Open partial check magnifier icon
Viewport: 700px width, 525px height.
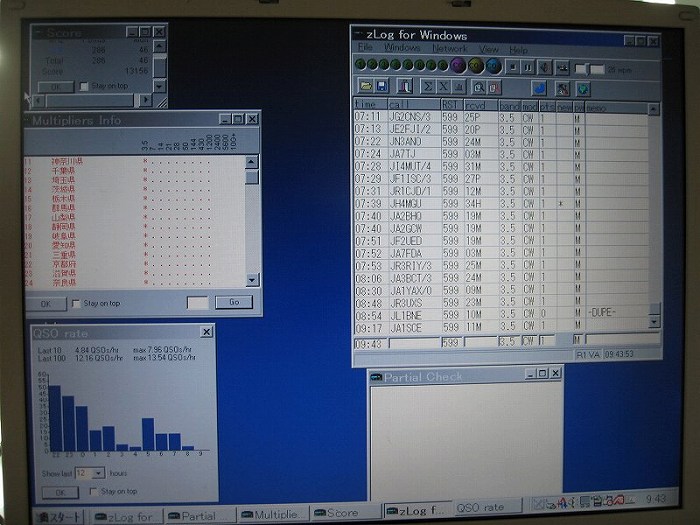pos(479,87)
